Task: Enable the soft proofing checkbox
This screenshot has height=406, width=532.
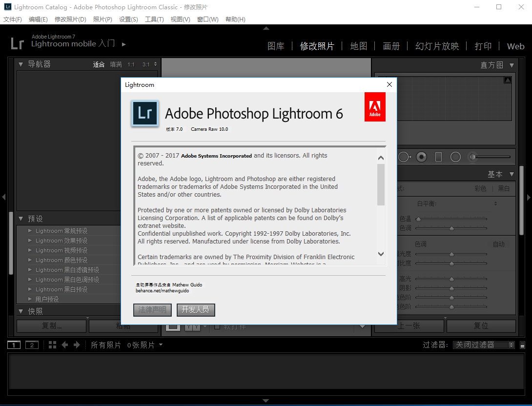Action: [x=217, y=326]
